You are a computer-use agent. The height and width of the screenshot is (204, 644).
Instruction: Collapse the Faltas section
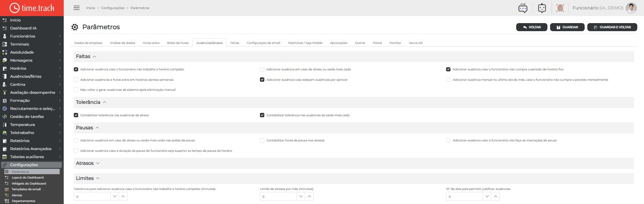click(95, 57)
